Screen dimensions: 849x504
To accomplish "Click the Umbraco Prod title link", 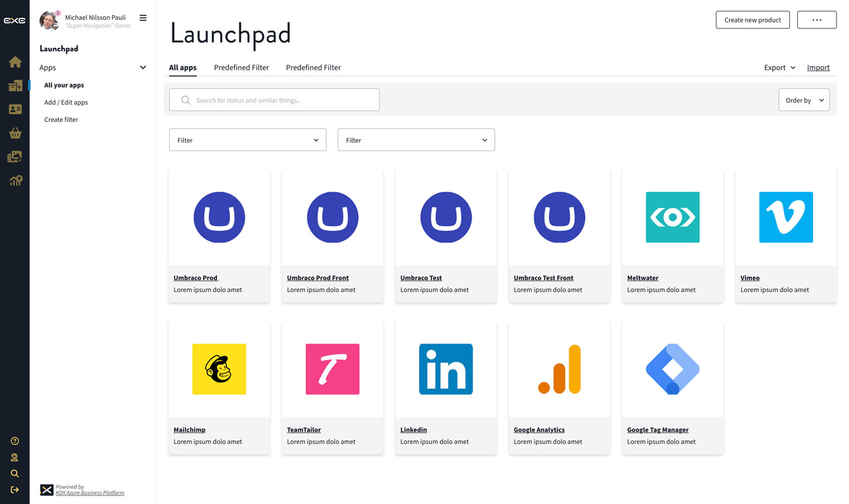I will pyautogui.click(x=196, y=278).
